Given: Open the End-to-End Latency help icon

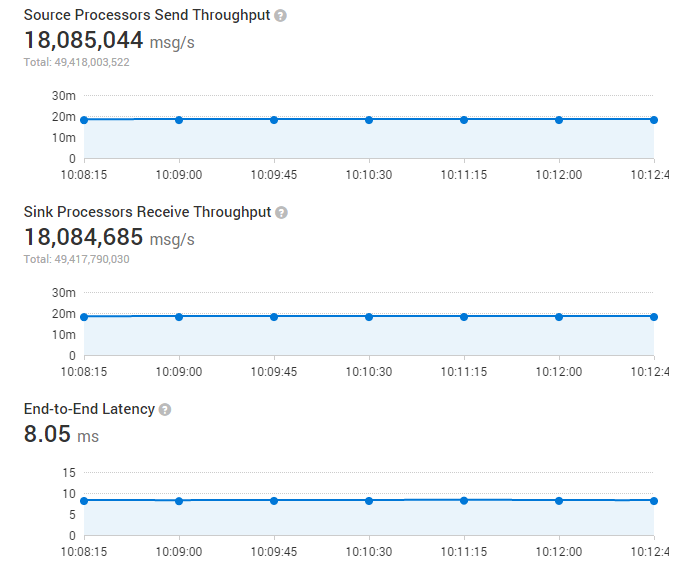Looking at the screenshot, I should pyautogui.click(x=165, y=410).
